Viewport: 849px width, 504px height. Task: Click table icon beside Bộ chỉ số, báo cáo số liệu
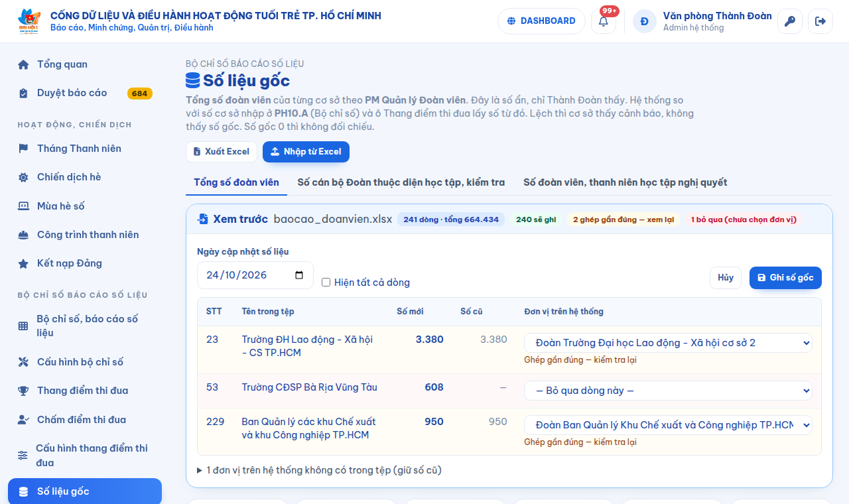23,326
